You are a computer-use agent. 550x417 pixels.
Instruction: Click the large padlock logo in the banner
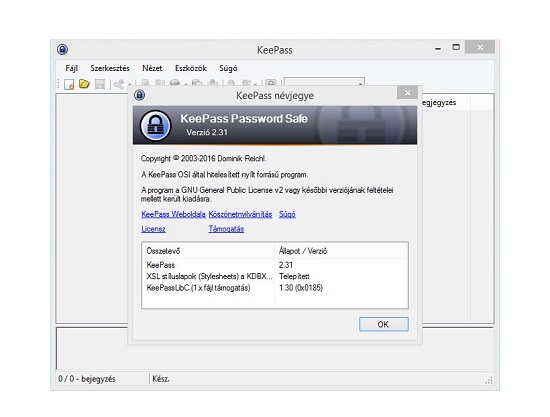(x=155, y=125)
